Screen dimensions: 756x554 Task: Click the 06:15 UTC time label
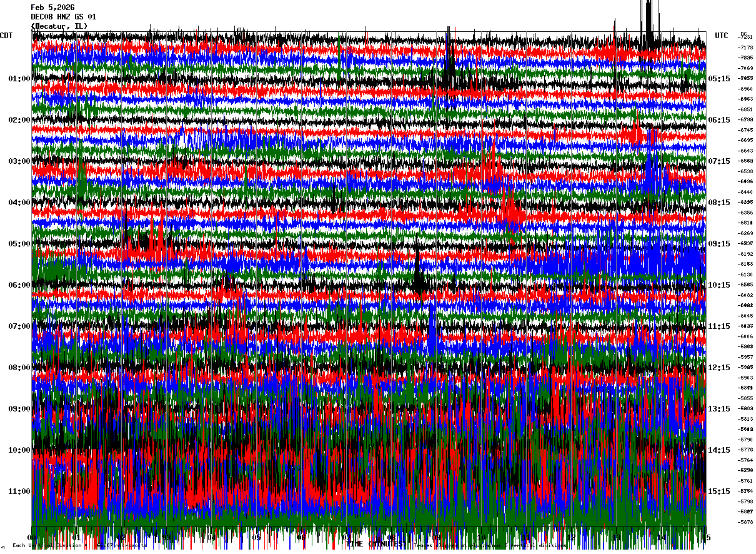coord(719,120)
